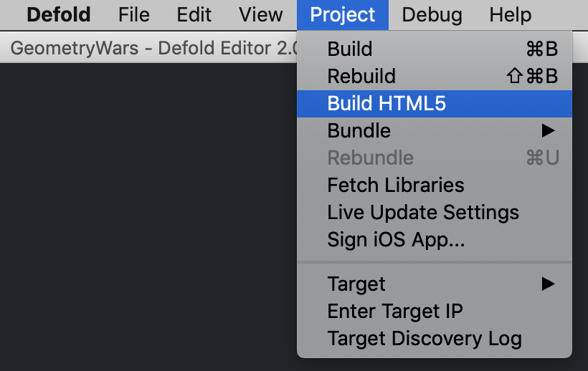
Task: Click the greyed-out Rebundle entry
Action: click(x=370, y=158)
